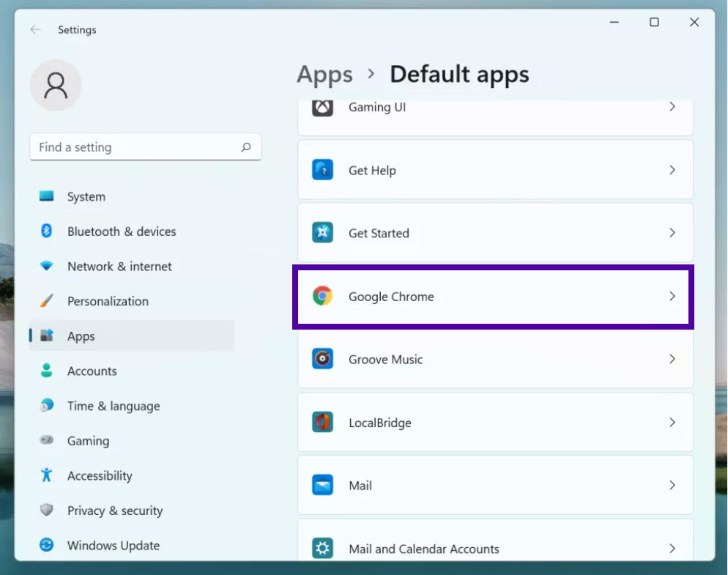
Task: Open Network & internet label
Action: pyautogui.click(x=119, y=266)
